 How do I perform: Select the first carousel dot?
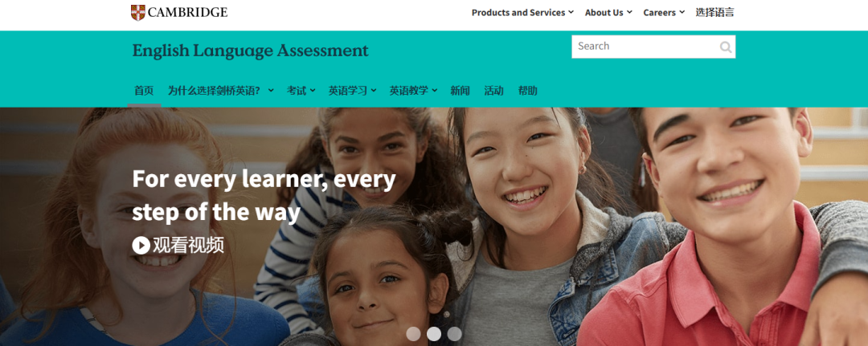tap(414, 334)
